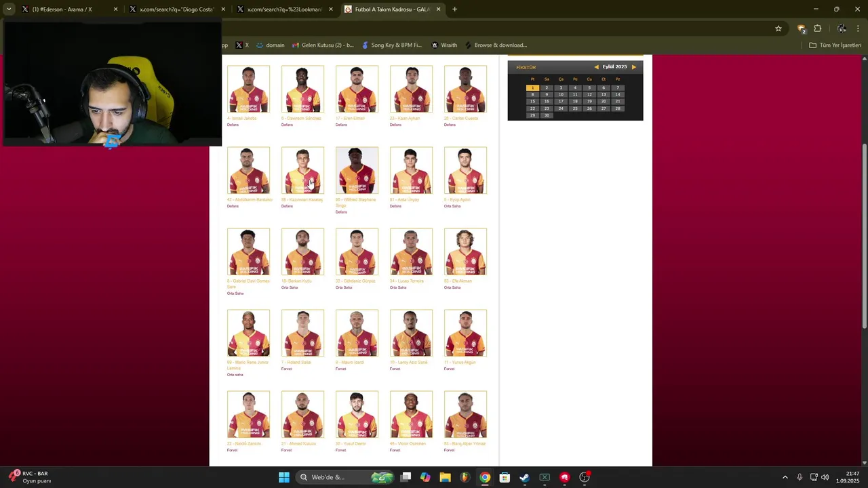The image size is (868, 488).
Task: Open Barış Alper Yılmaz player photo
Action: tap(465, 415)
